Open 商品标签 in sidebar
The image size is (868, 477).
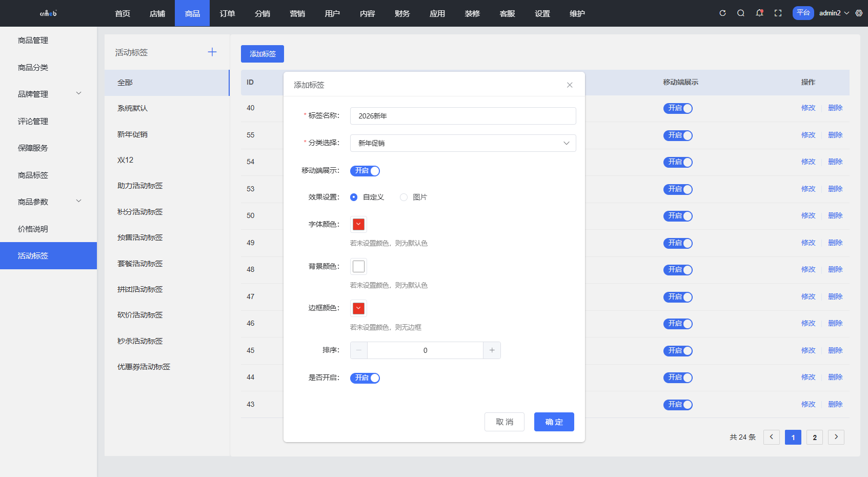[48, 175]
